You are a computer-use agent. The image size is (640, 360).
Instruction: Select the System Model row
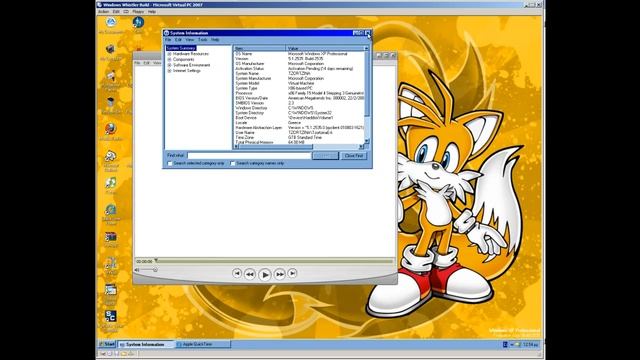pyautogui.click(x=299, y=83)
